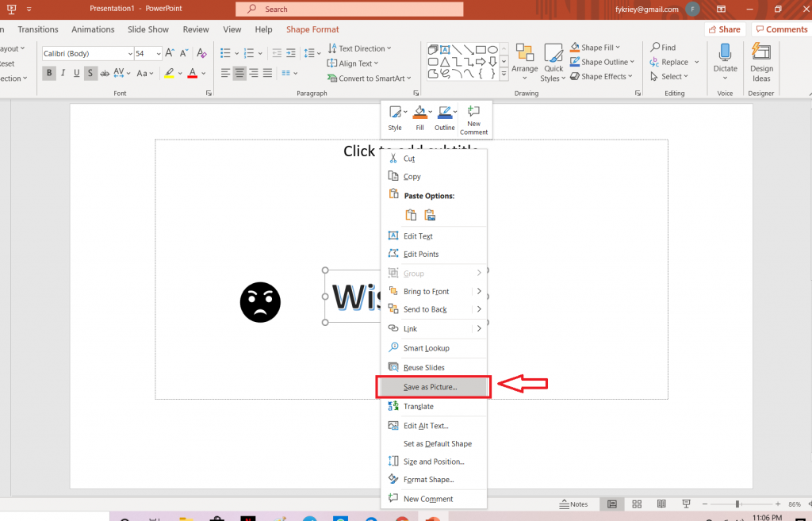Image resolution: width=812 pixels, height=521 pixels.
Task: Click the Share button
Action: click(x=726, y=29)
